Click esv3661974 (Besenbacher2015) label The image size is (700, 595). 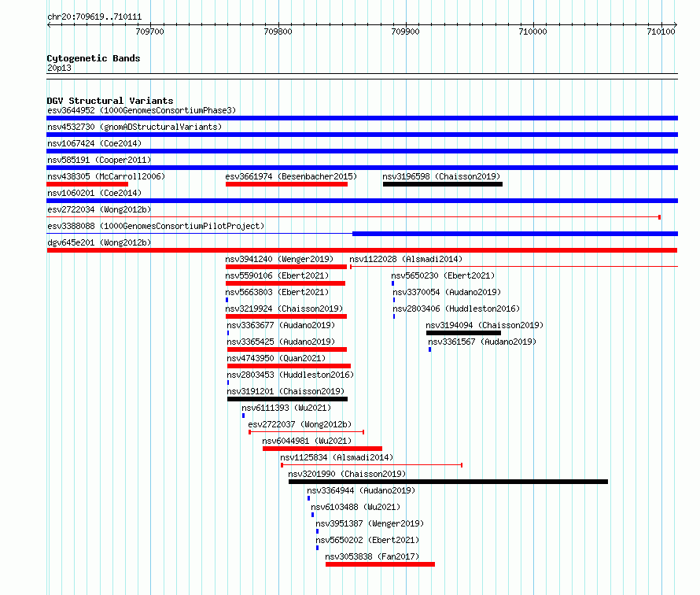click(x=291, y=176)
